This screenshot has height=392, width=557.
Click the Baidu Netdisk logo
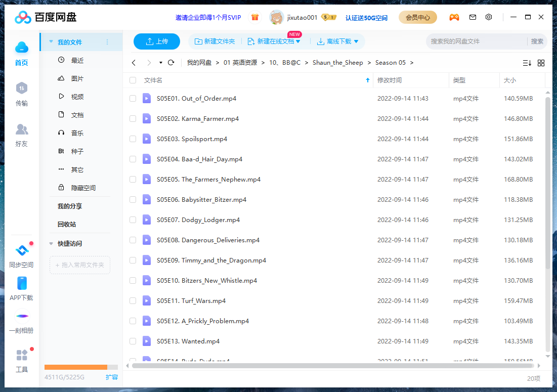coord(46,17)
